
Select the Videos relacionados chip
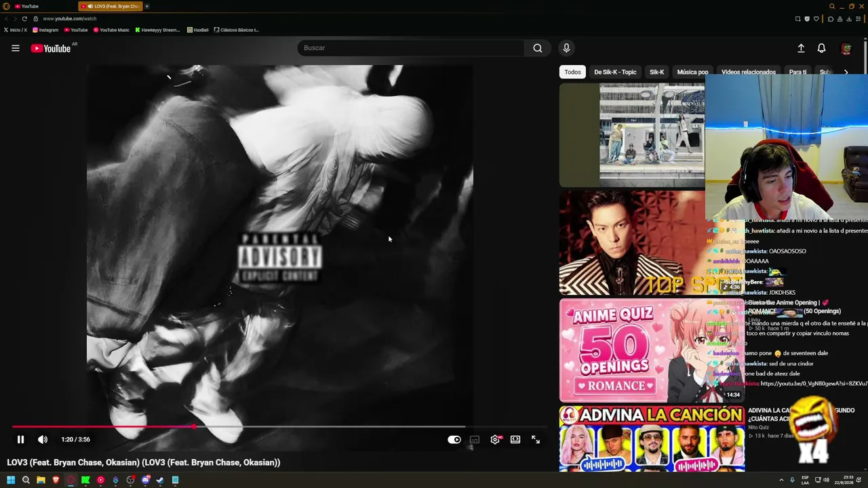tap(749, 72)
